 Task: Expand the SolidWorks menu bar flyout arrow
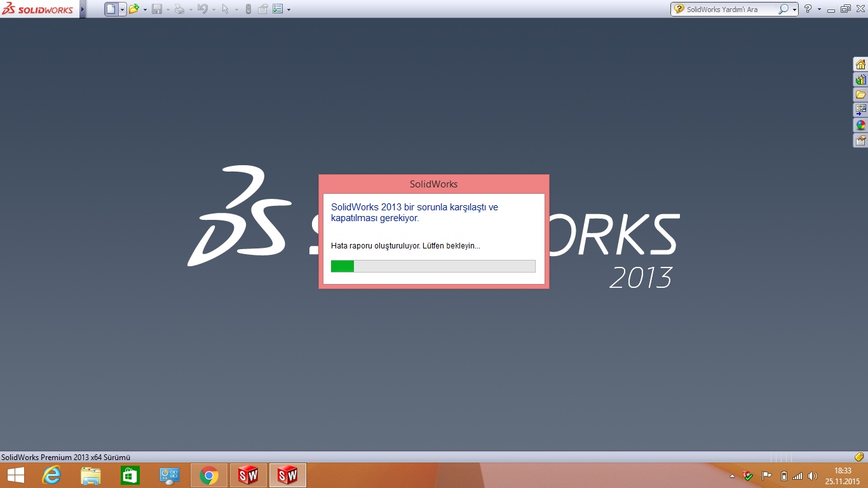(83, 9)
